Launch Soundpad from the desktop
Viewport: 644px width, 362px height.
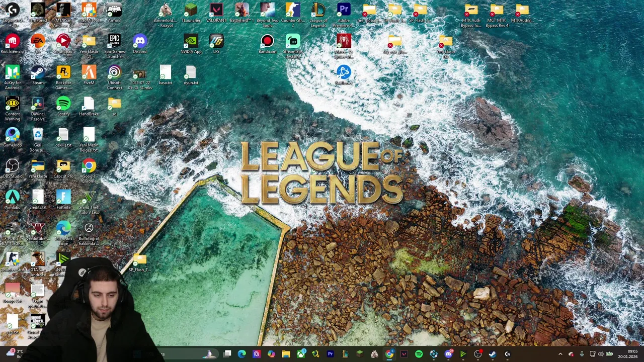(63, 44)
